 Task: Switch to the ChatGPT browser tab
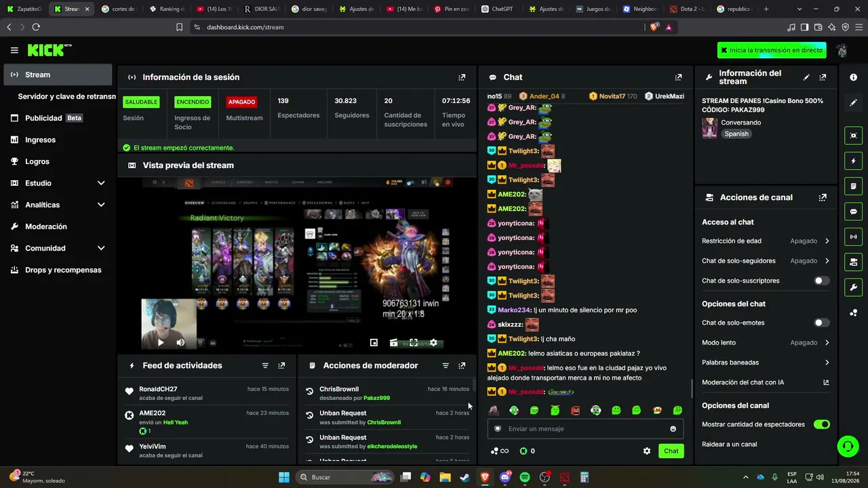click(498, 9)
